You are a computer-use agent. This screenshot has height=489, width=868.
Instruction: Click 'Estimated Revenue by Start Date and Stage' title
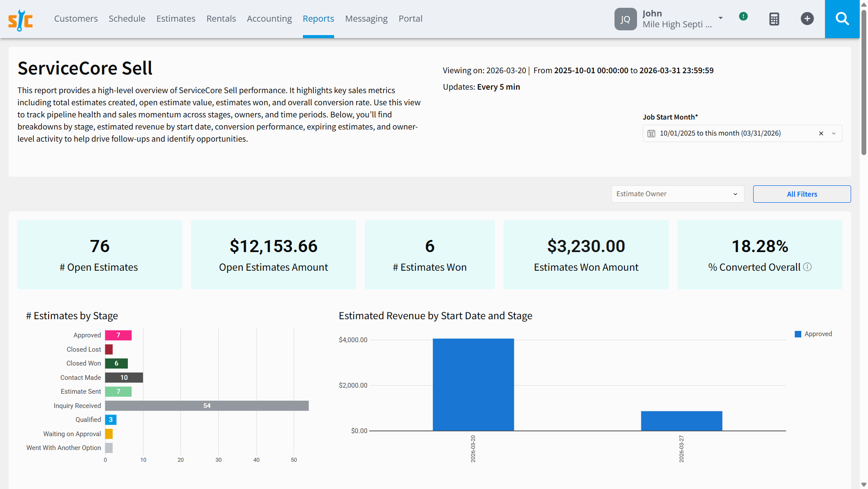coord(436,316)
